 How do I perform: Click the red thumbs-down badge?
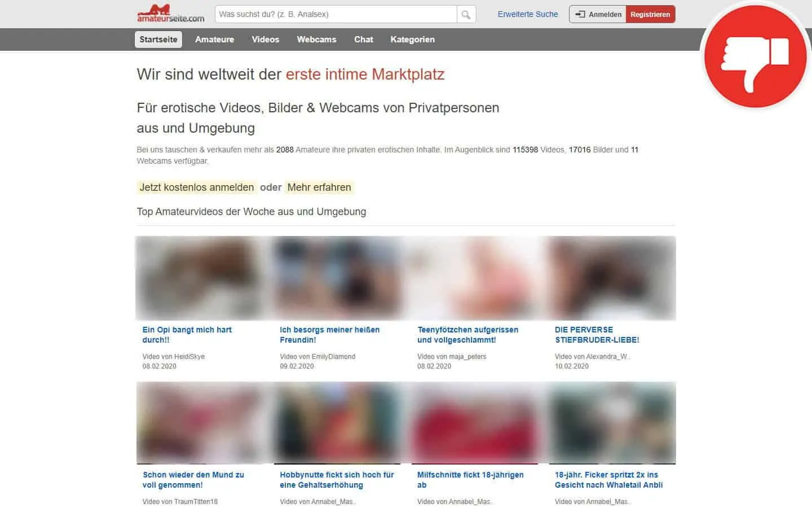pyautogui.click(x=754, y=56)
